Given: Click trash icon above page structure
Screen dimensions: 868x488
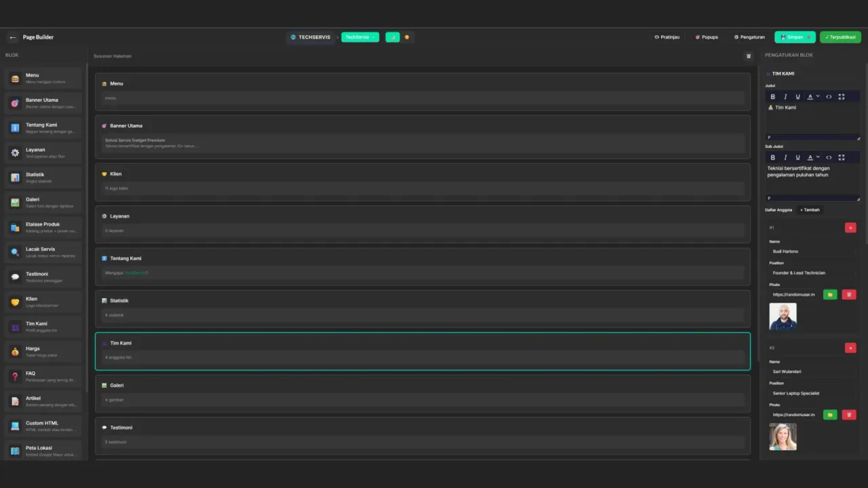Looking at the screenshot, I should tap(749, 56).
